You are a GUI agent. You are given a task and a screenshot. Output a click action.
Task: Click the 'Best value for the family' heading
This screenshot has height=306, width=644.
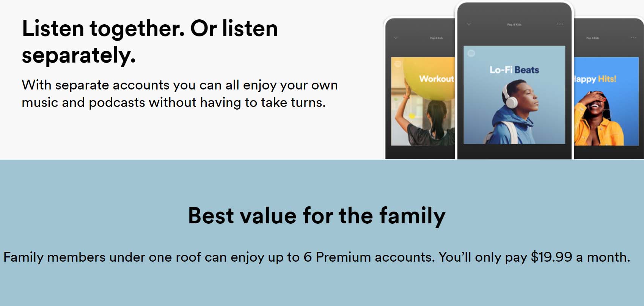click(x=317, y=216)
